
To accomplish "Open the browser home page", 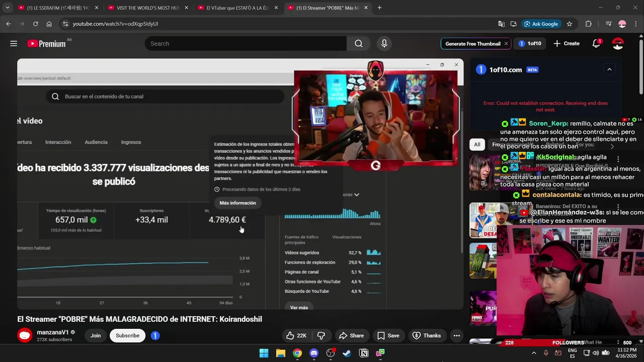I will (49, 24).
